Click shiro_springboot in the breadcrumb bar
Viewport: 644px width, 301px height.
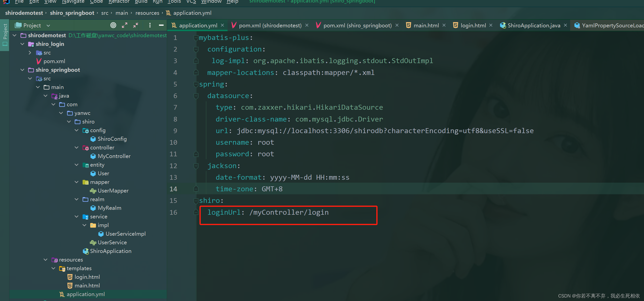point(72,13)
